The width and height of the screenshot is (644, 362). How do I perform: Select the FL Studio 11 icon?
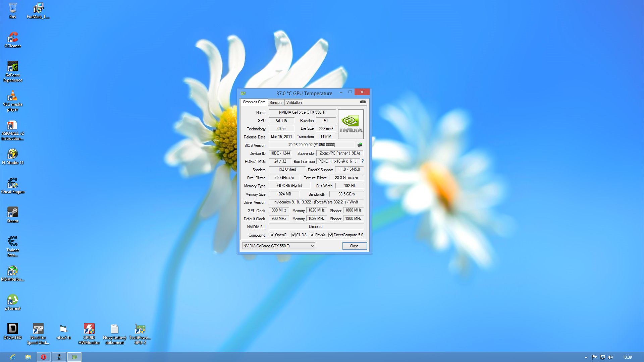pos(13,156)
